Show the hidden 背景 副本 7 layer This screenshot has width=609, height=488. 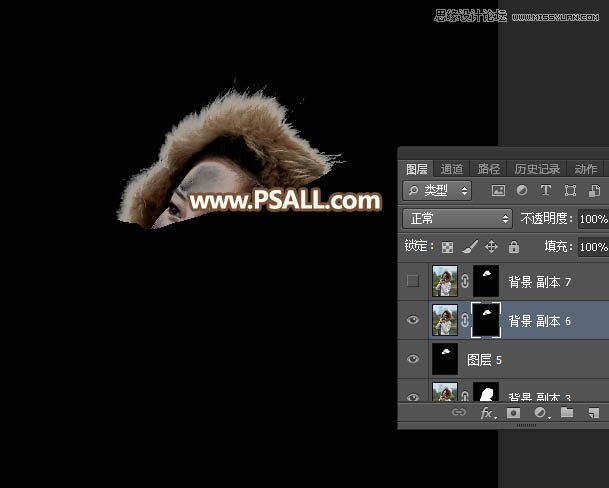[x=412, y=281]
